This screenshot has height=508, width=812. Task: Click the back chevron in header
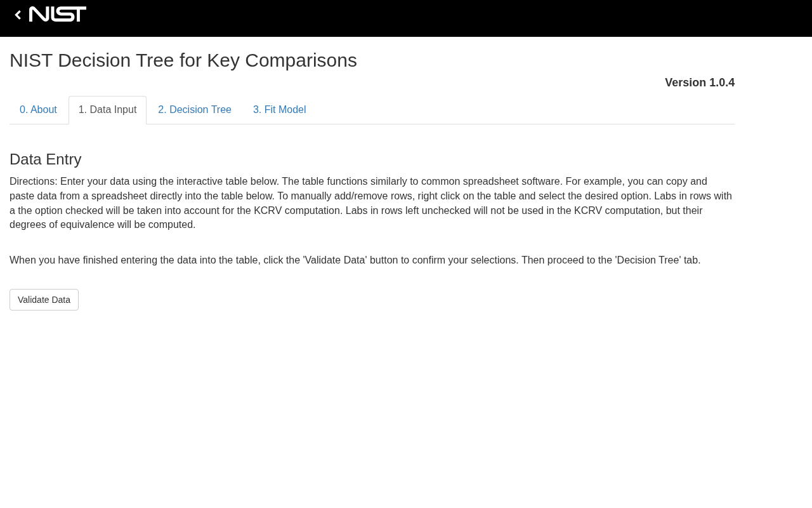point(18,15)
